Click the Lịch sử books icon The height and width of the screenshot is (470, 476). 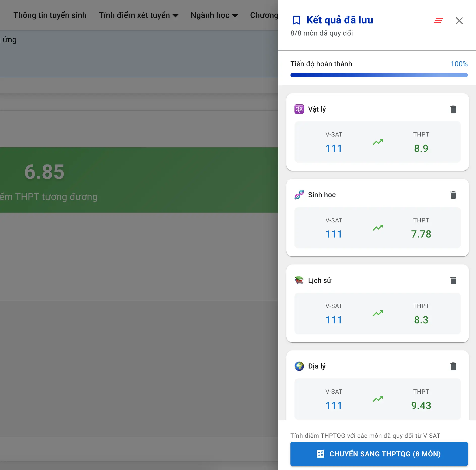pyautogui.click(x=299, y=280)
